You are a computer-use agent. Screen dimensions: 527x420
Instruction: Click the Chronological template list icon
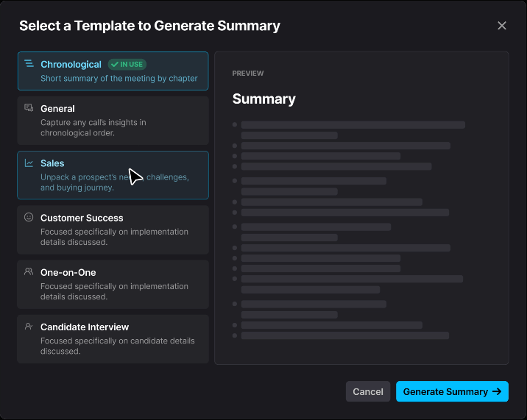pyautogui.click(x=29, y=63)
